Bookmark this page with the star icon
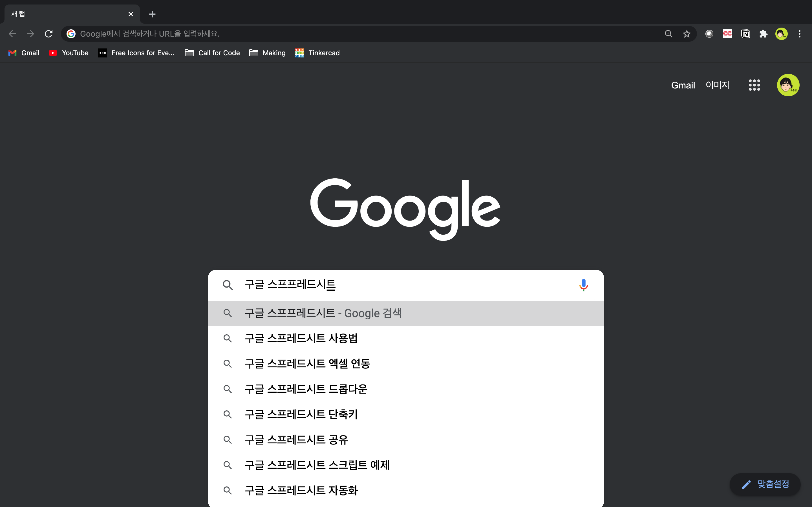812x507 pixels. pos(687,34)
